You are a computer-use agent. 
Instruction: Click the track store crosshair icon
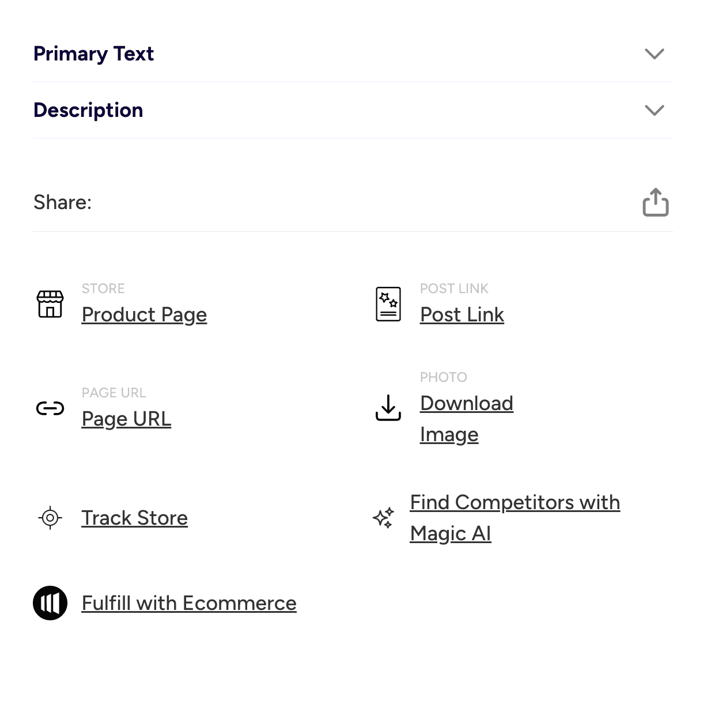pyautogui.click(x=50, y=518)
